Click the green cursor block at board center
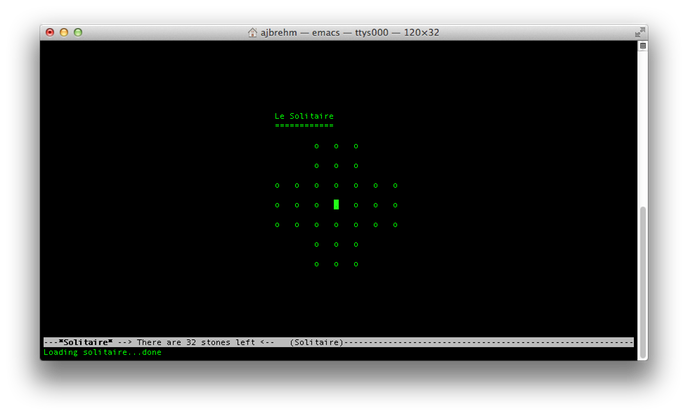Screen dimensions: 688x416 (336, 204)
